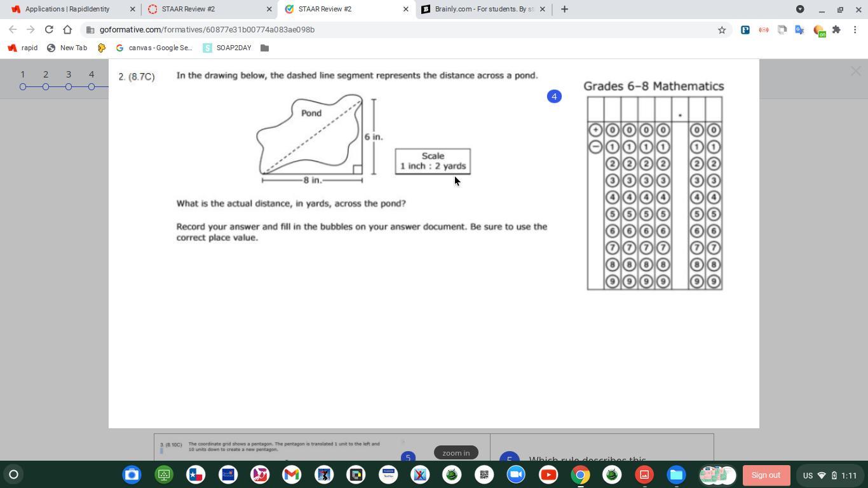Open the tab search dropdown
This screenshot has height=488, width=868.
(x=800, y=9)
